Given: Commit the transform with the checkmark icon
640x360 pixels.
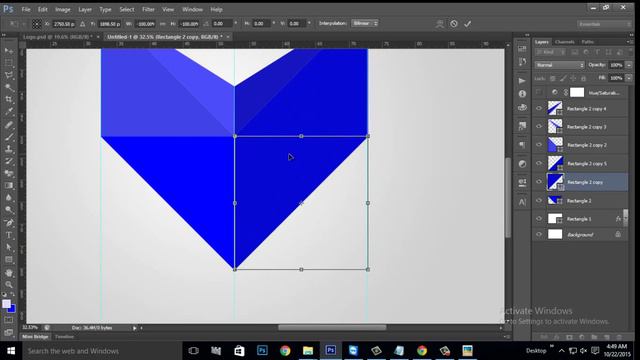Looking at the screenshot, I should 467,24.
